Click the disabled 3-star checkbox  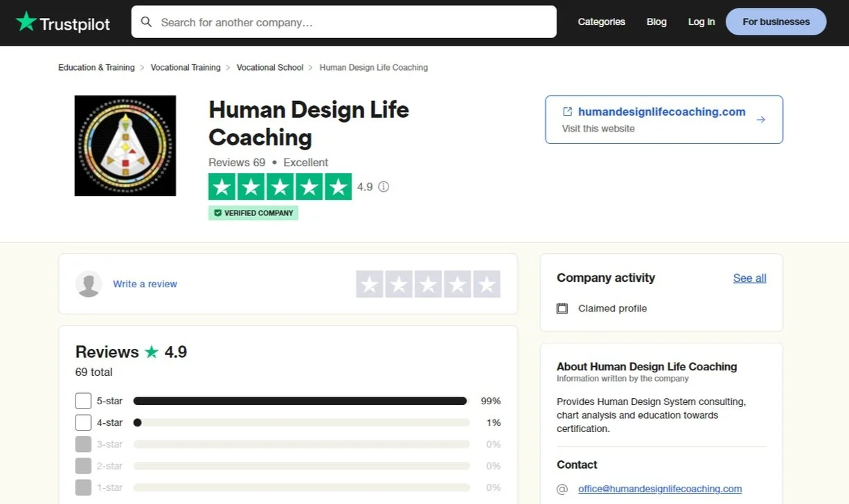click(x=83, y=444)
